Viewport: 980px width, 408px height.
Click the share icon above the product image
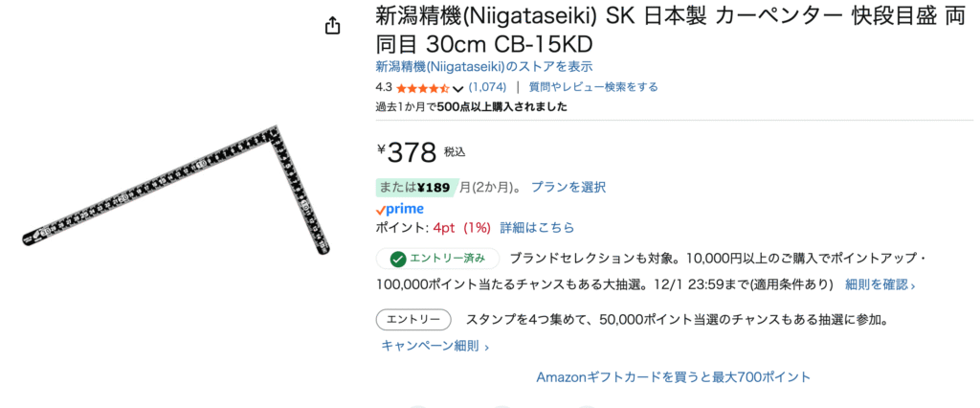333,26
